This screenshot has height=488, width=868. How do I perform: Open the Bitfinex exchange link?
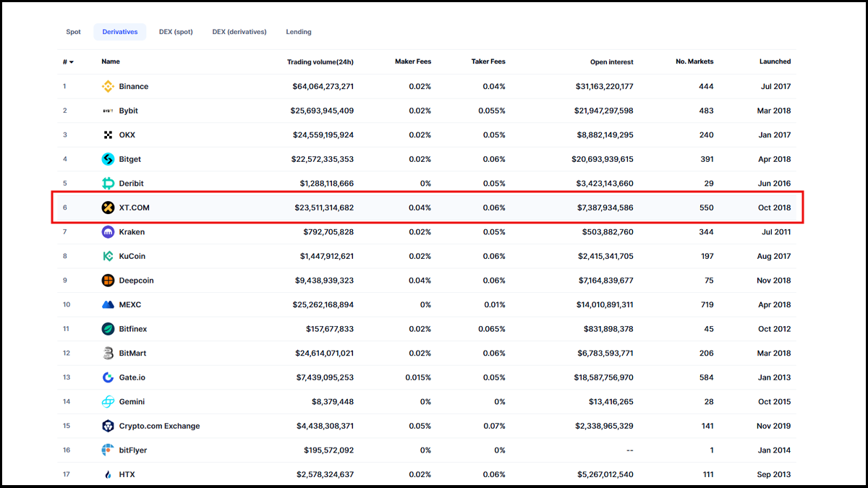(133, 329)
